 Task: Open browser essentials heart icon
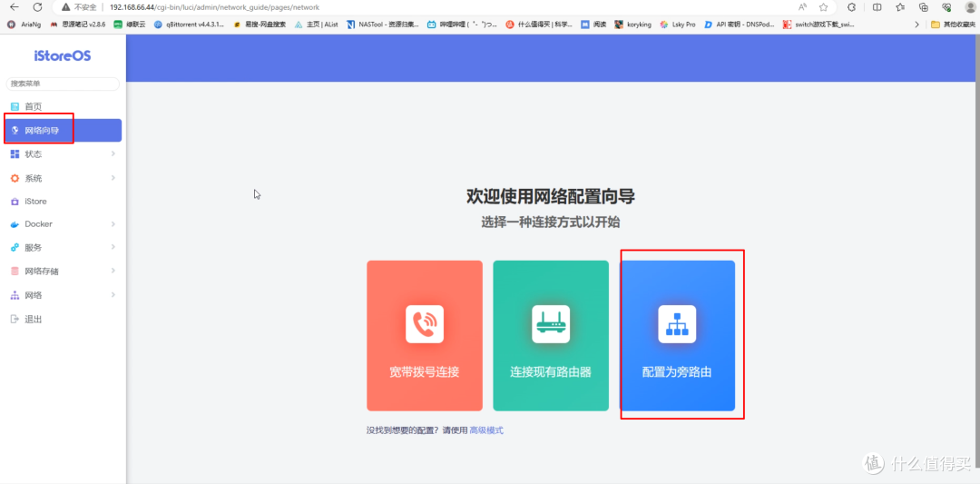tap(946, 7)
